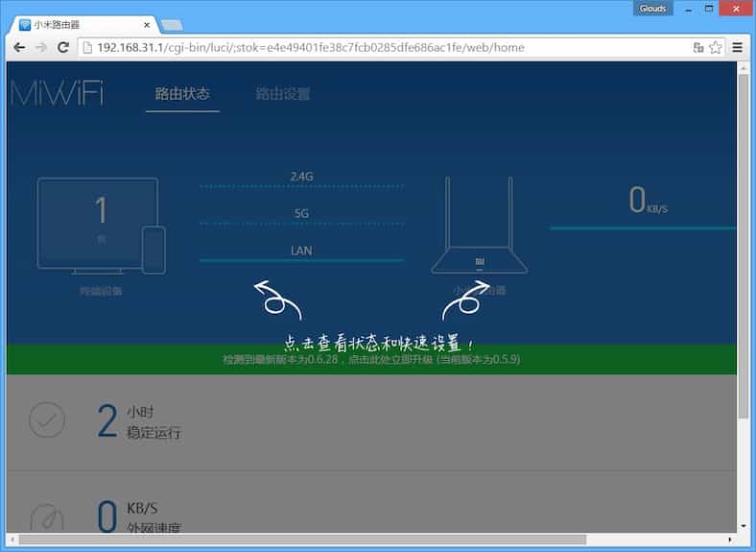Reload the router page
The image size is (756, 552).
click(x=62, y=47)
